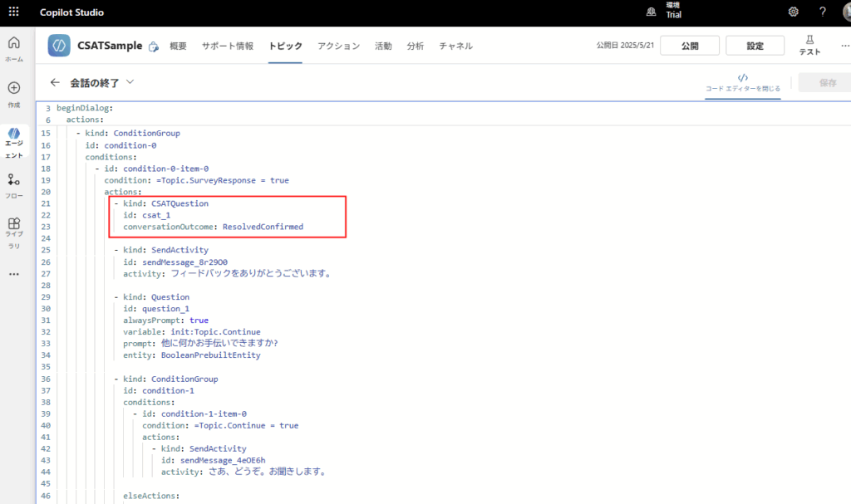This screenshot has height=504, width=851.
Task: Select the トピック tab
Action: 286,46
